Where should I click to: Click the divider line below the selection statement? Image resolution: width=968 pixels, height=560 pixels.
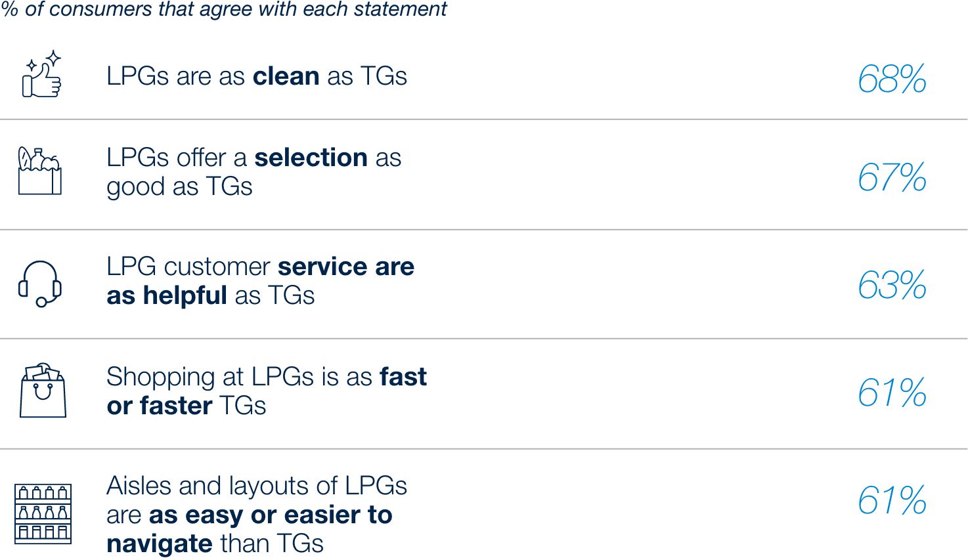click(x=483, y=230)
